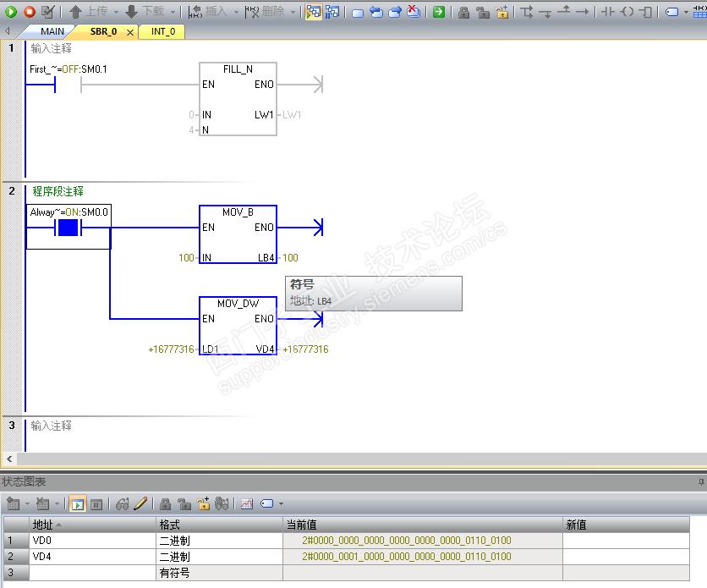Image resolution: width=707 pixels, height=588 pixels.
Task: Open delete chart dropdown arrow
Action: click(57, 504)
